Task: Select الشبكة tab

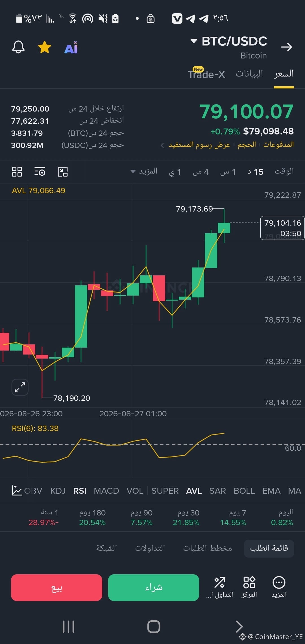Action: point(106,549)
